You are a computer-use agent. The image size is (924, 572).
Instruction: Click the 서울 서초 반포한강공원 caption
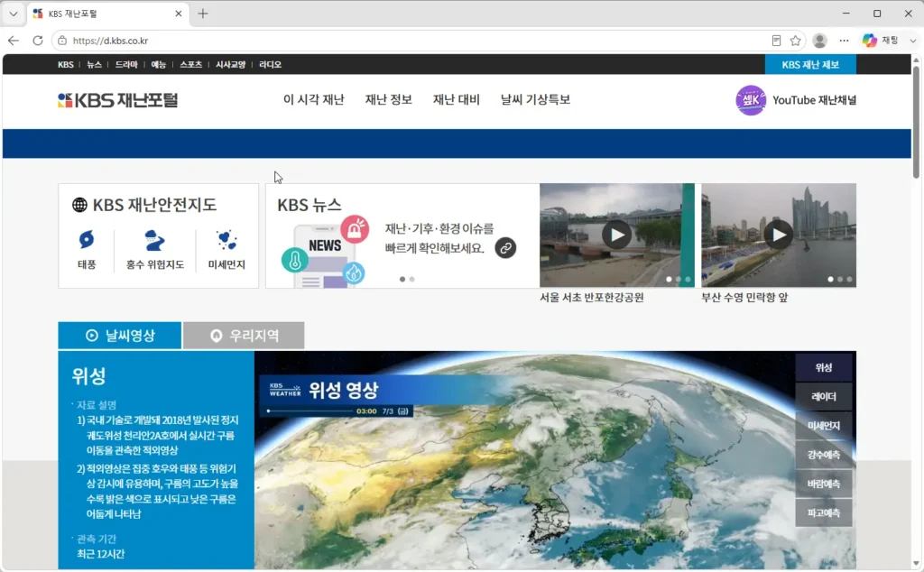pyautogui.click(x=592, y=298)
